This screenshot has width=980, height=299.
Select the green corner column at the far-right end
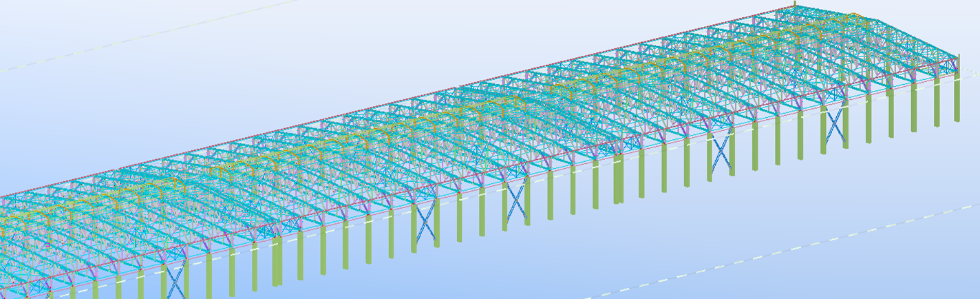point(957,98)
